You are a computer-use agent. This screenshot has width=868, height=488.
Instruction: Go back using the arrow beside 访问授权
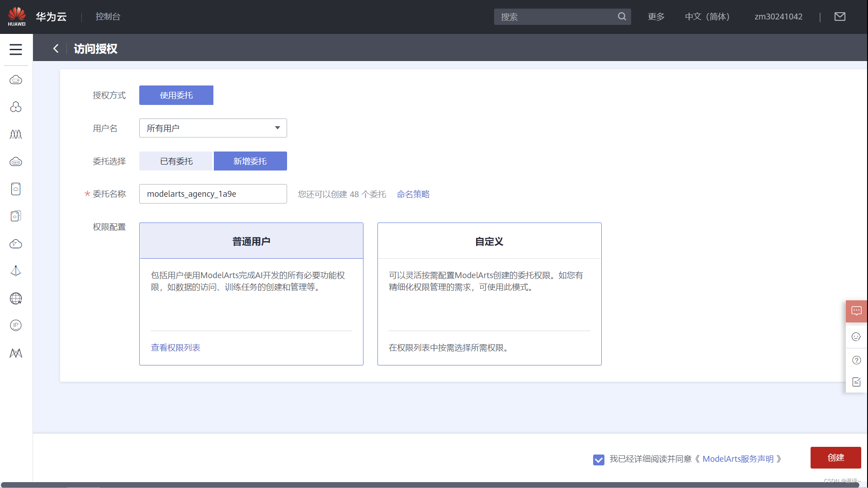click(x=56, y=48)
